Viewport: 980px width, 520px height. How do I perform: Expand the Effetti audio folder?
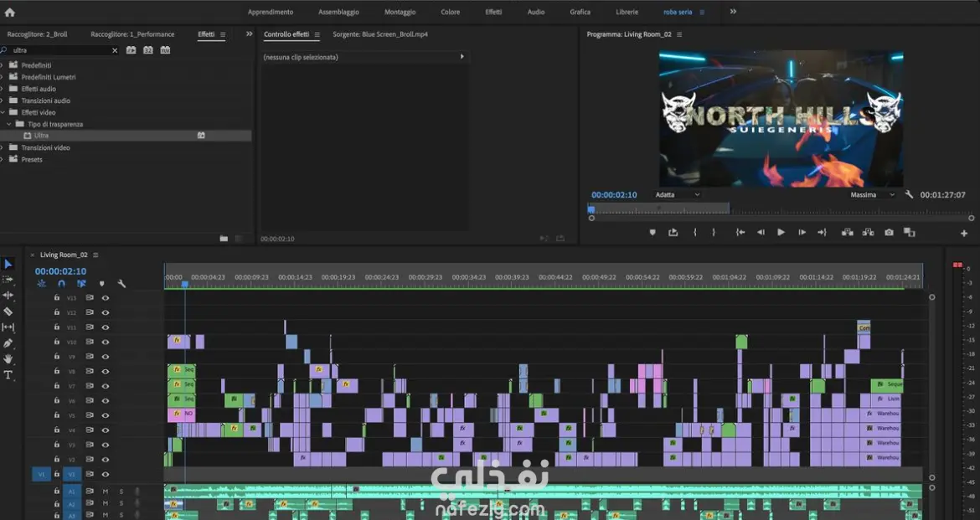pyautogui.click(x=2, y=89)
